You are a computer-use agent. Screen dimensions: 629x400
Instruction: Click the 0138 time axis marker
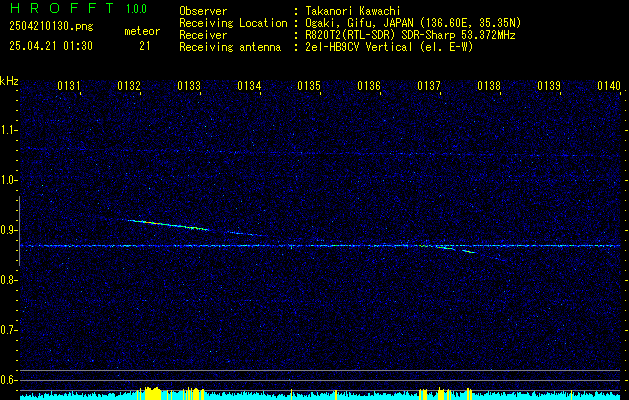tap(489, 85)
